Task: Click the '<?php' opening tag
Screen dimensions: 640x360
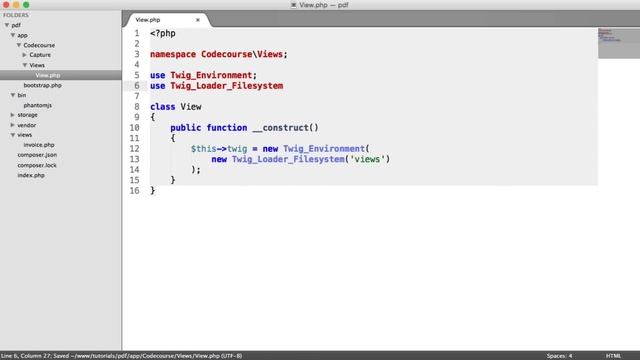Action: tap(163, 33)
